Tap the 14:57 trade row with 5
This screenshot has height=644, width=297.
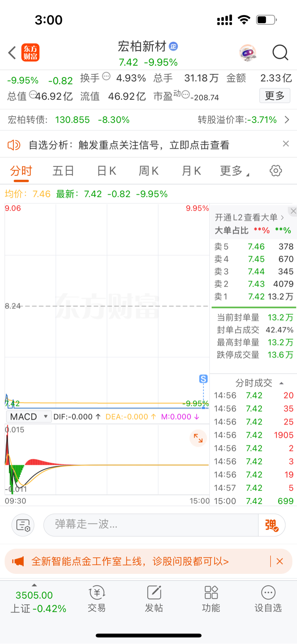pyautogui.click(x=254, y=488)
